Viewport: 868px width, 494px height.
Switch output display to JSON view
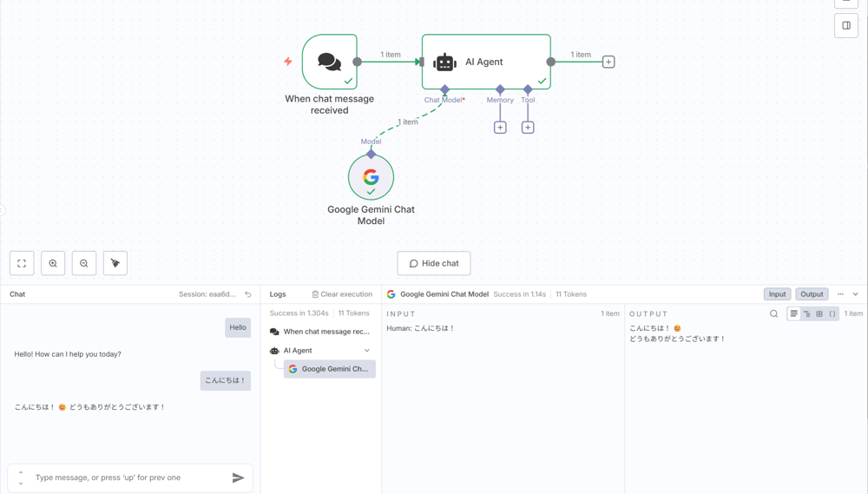tap(832, 314)
